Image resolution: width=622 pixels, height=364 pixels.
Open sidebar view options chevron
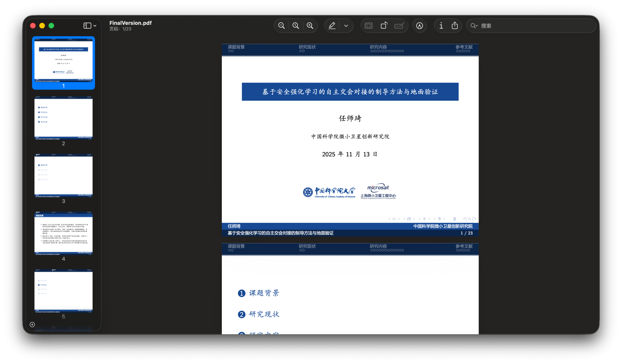coord(95,26)
